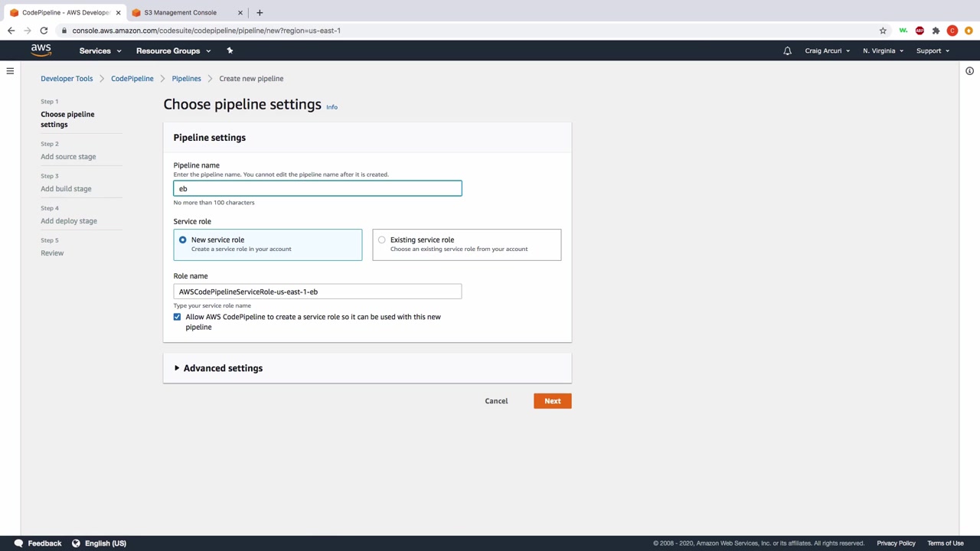Open the Resource Groups dropdown
Image resolution: width=980 pixels, height=551 pixels.
174,51
